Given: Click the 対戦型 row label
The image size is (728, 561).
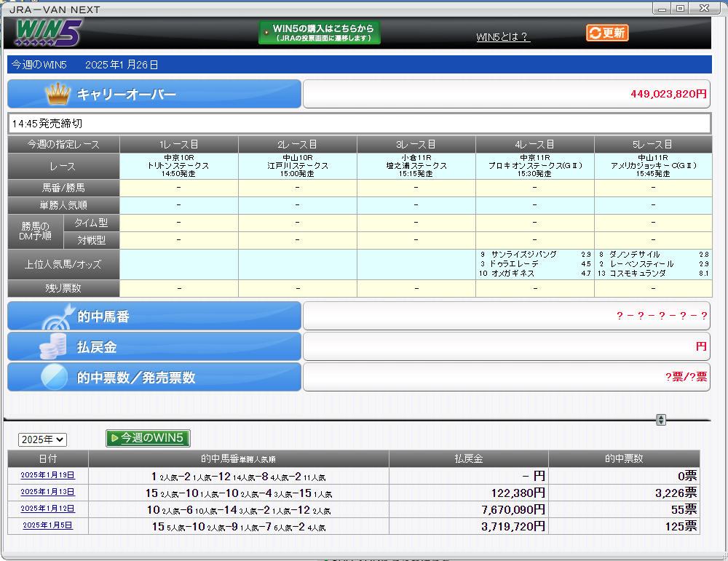Looking at the screenshot, I should click(92, 240).
